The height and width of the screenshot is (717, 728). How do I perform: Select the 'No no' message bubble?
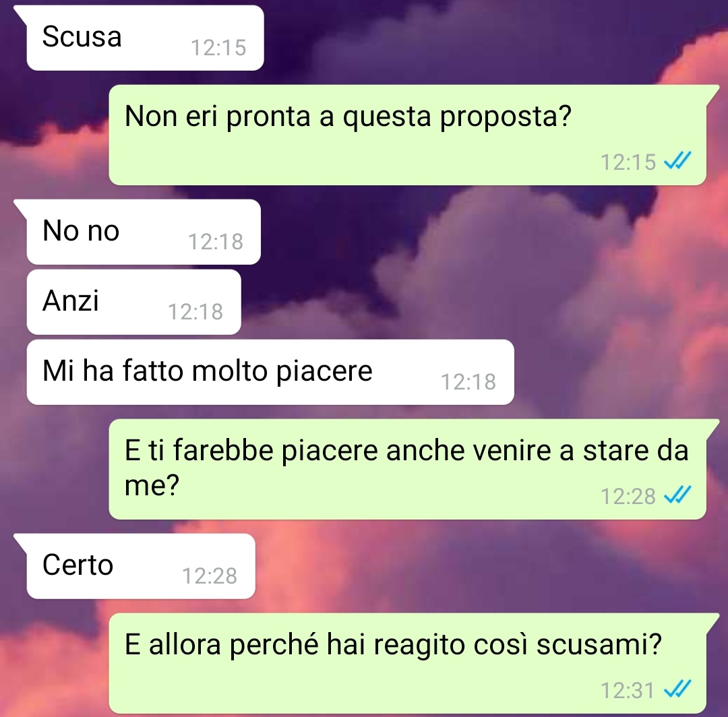click(144, 232)
